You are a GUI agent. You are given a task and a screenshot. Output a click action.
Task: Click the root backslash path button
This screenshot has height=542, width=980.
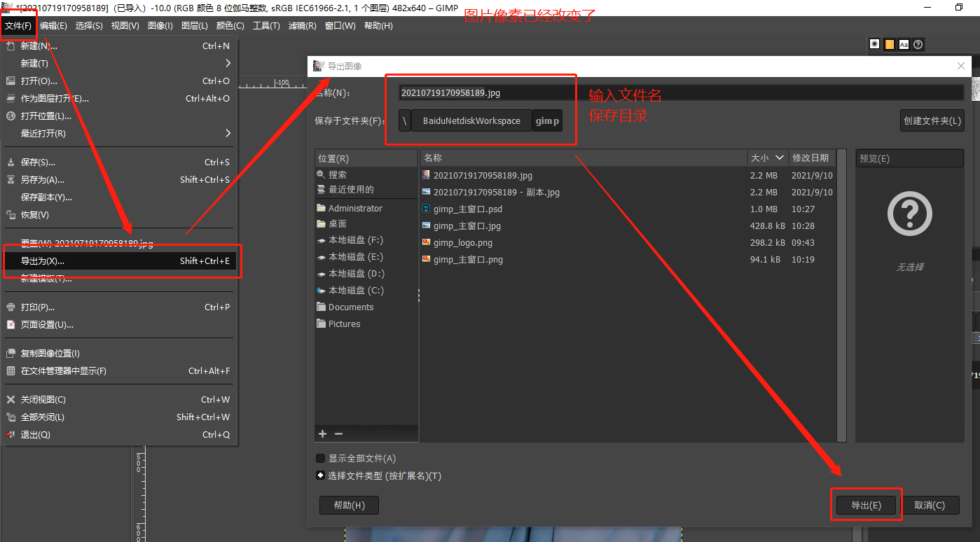[406, 121]
